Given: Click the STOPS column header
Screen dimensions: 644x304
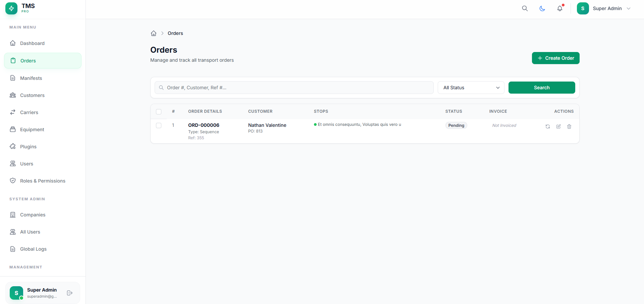Looking at the screenshot, I should [x=321, y=111].
